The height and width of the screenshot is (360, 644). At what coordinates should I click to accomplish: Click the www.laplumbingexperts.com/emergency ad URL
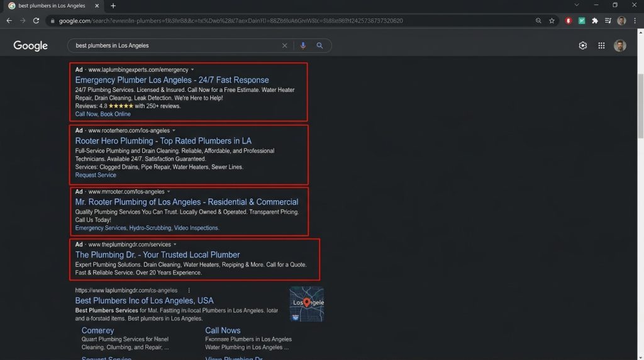(x=138, y=70)
